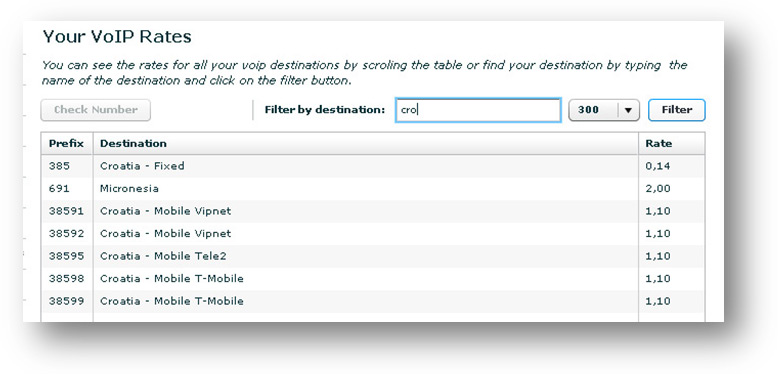Image resolution: width=778 pixels, height=374 pixels.
Task: Select Croatia - Mobile T-Mobile in row 38599
Action: (x=172, y=301)
